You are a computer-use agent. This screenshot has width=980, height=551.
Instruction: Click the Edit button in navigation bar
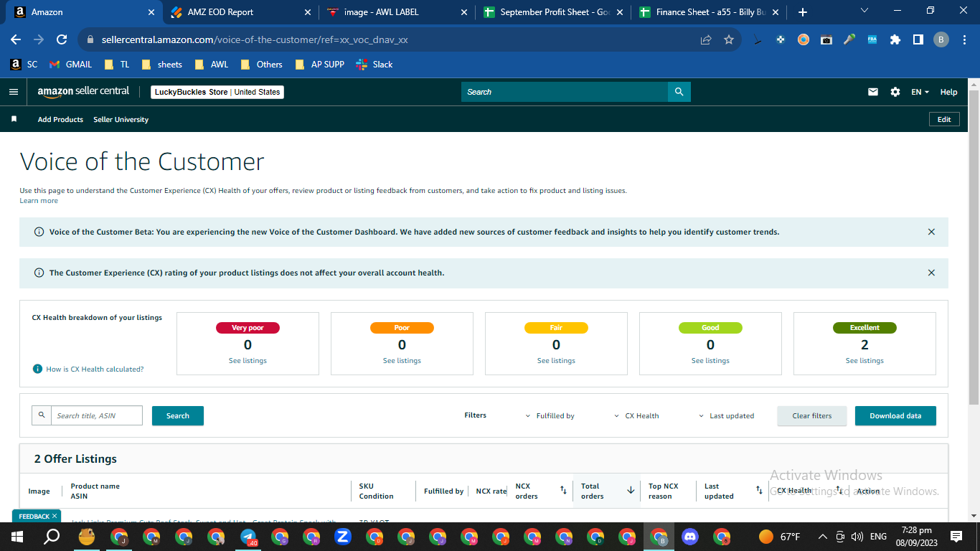(944, 119)
